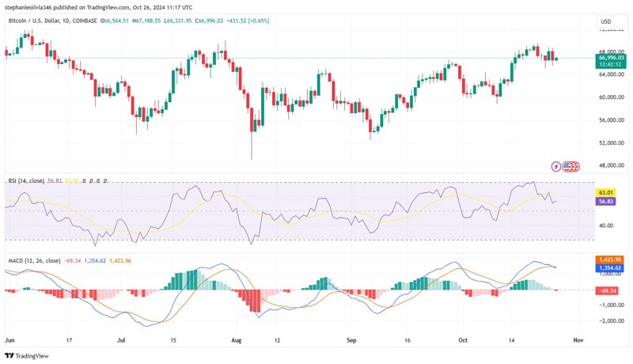Click the Bitcoin / U.S. Dollar symbol title
The width and height of the screenshot is (633, 364).
click(52, 21)
